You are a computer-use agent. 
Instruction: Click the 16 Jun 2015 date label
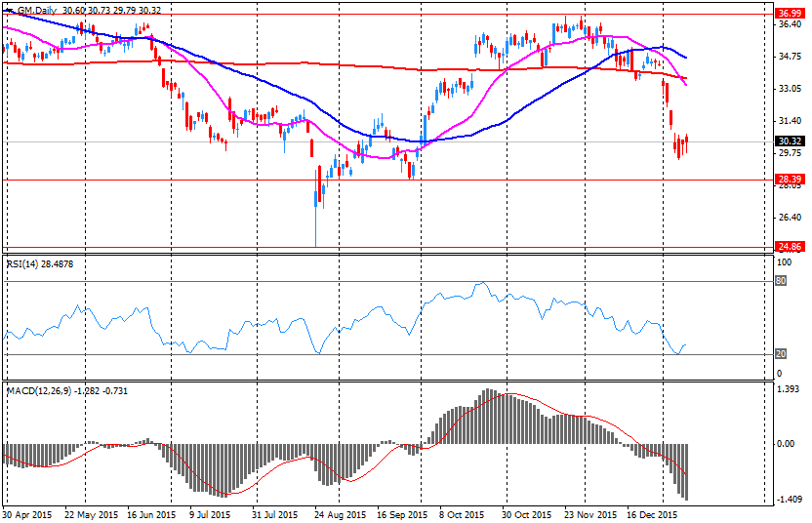click(x=151, y=515)
